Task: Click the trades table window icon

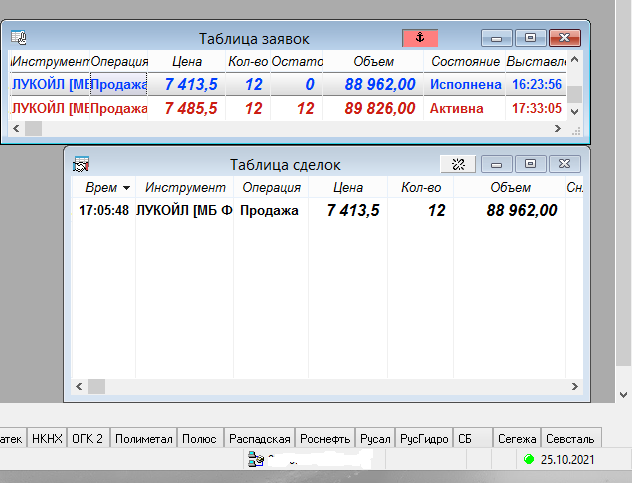Action: click(x=81, y=164)
